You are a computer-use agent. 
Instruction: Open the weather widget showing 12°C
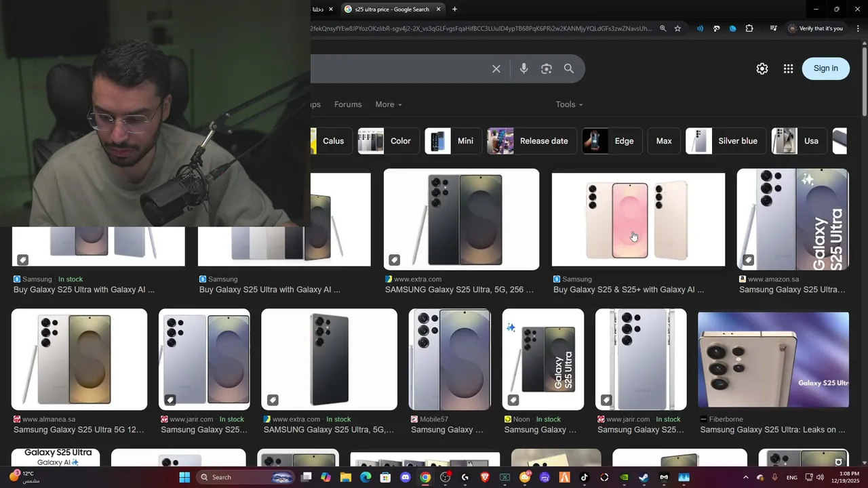pos(24,477)
